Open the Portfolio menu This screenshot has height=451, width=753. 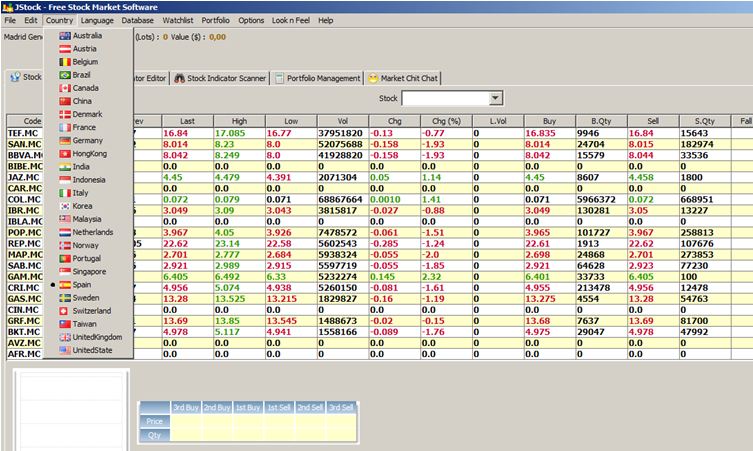tap(216, 20)
